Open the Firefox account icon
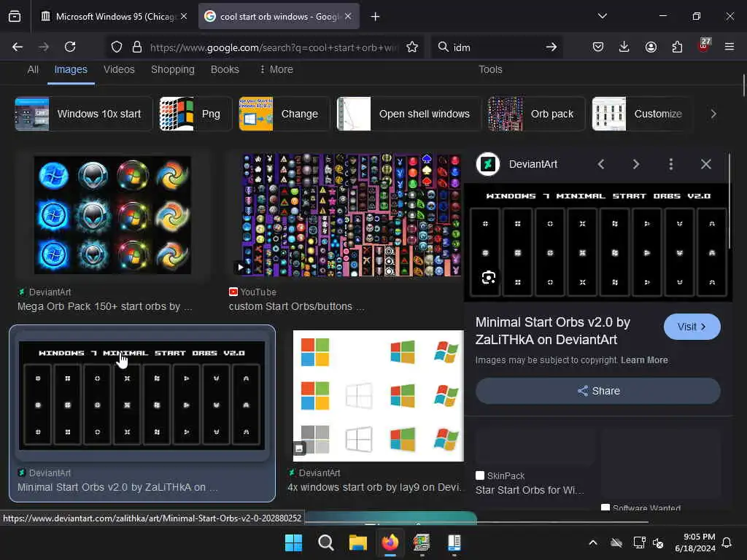This screenshot has width=747, height=560. pos(651,47)
